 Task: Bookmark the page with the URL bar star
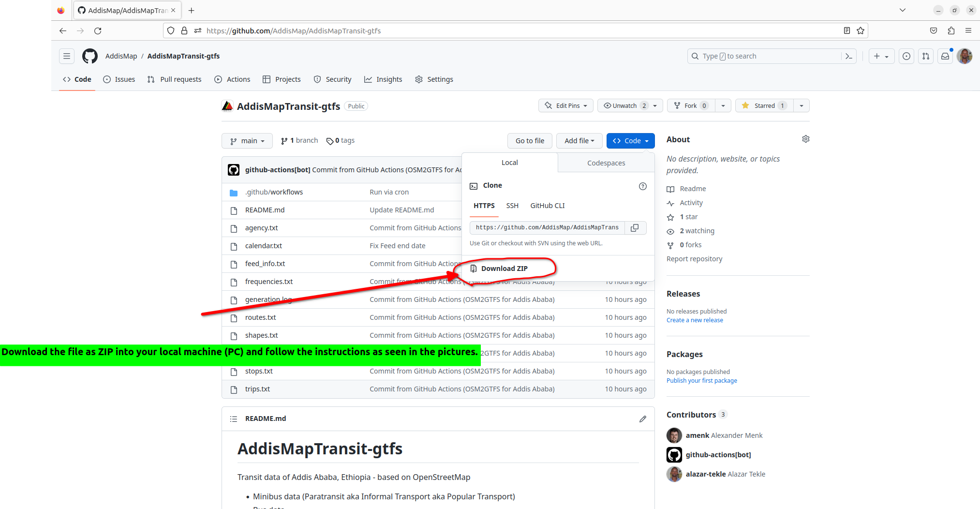861,30
